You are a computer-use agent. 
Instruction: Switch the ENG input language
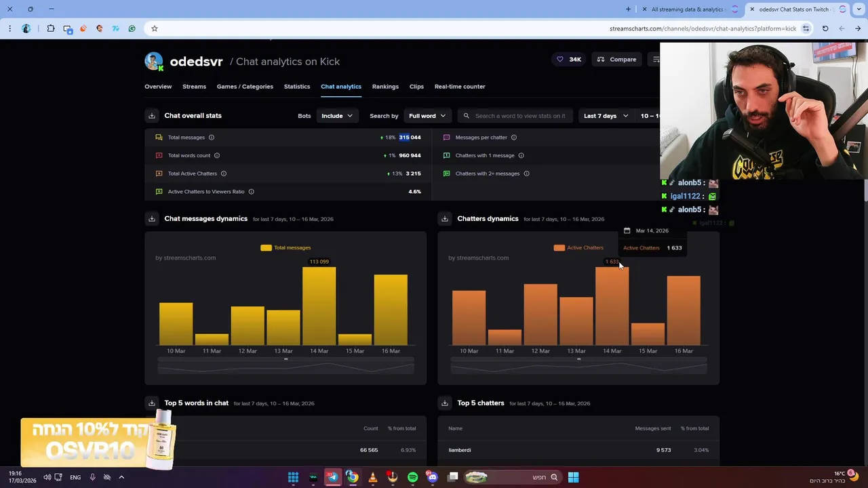75,477
